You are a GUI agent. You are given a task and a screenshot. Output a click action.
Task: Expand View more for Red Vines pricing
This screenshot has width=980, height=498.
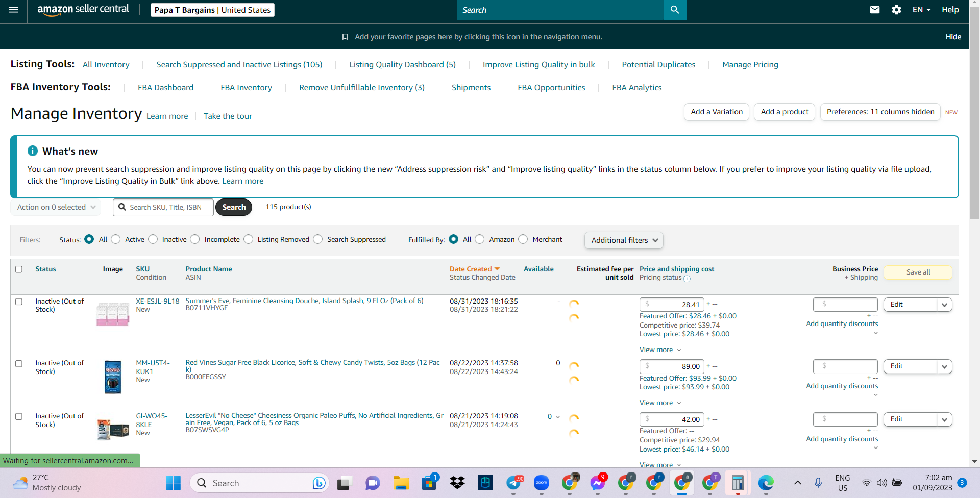point(660,403)
